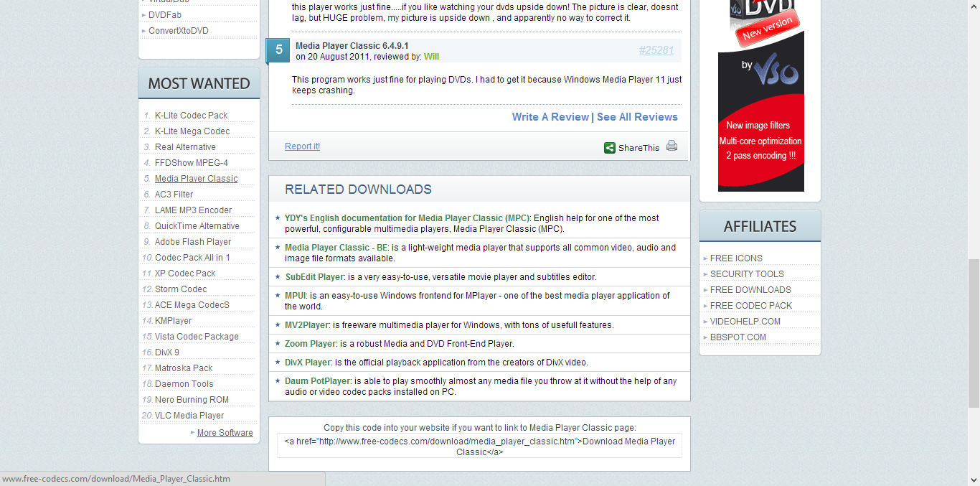Open AC3 Filter link
This screenshot has width=980, height=486.
click(x=174, y=195)
